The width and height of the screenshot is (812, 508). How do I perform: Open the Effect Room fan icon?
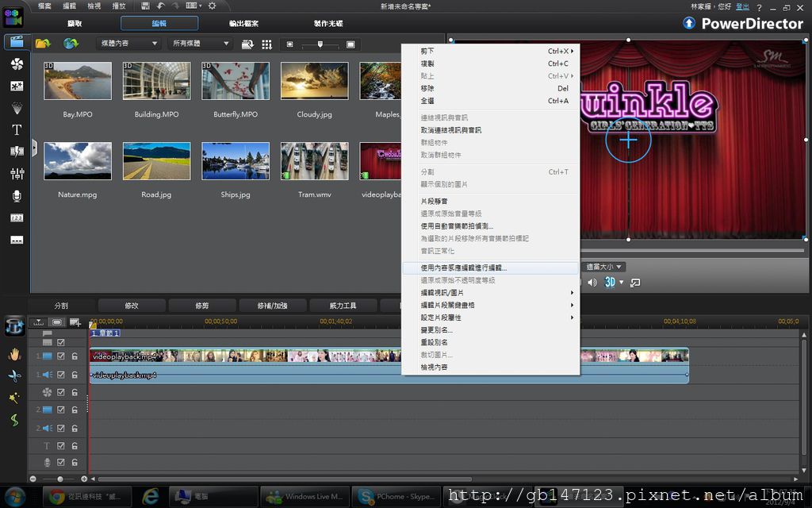pos(17,63)
